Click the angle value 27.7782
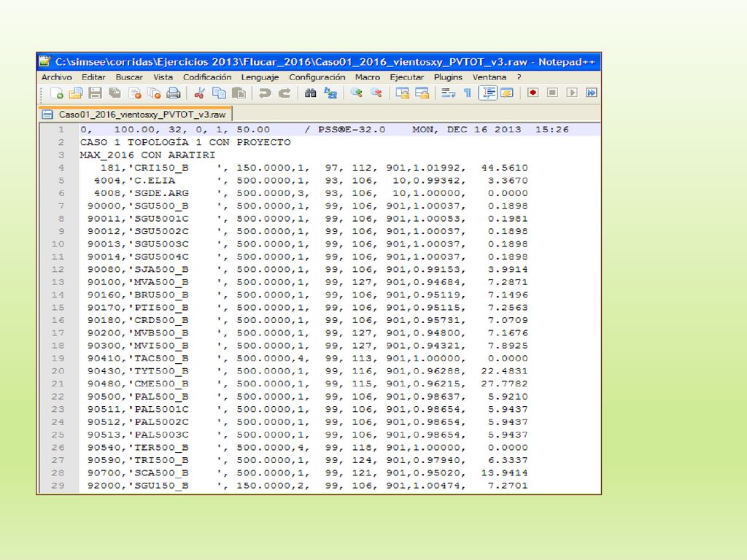747x560 pixels. pyautogui.click(x=505, y=384)
